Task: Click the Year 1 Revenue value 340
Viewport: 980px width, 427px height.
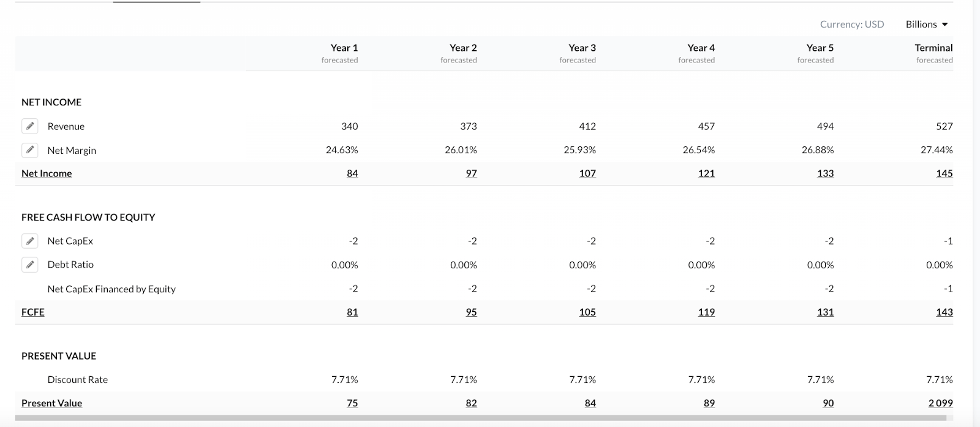Action: click(x=349, y=126)
